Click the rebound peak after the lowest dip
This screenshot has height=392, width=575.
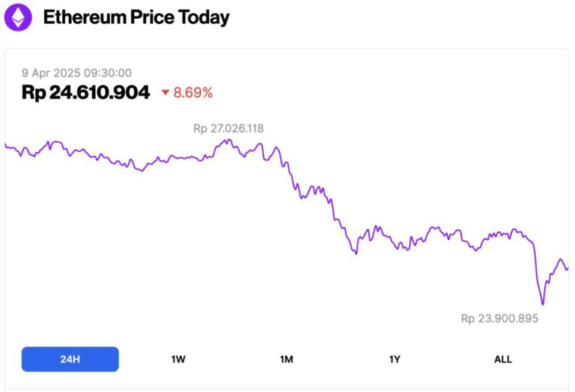coord(561,260)
